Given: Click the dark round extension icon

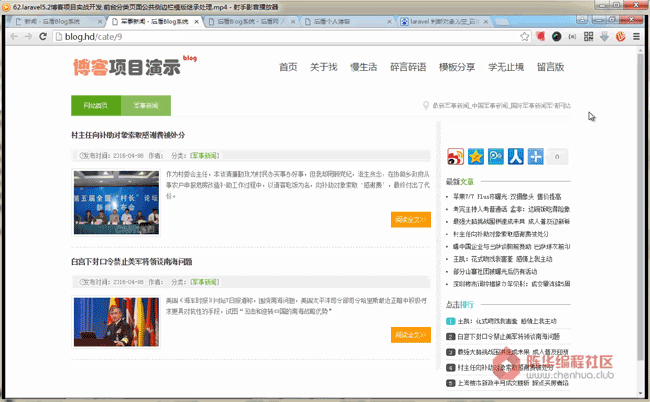Looking at the screenshot, I should pyautogui.click(x=556, y=36).
